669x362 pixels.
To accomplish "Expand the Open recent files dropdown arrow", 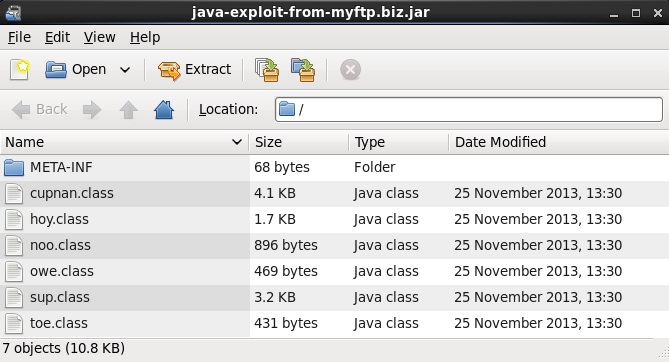I will [125, 70].
